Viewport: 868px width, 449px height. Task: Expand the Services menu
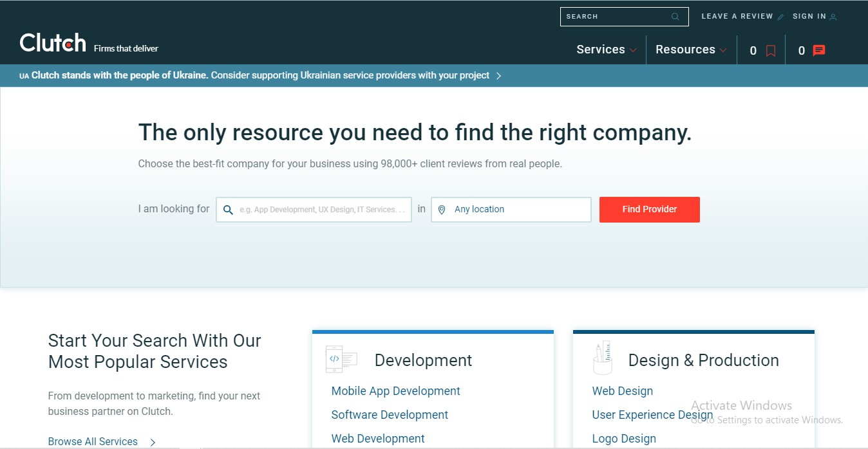607,50
